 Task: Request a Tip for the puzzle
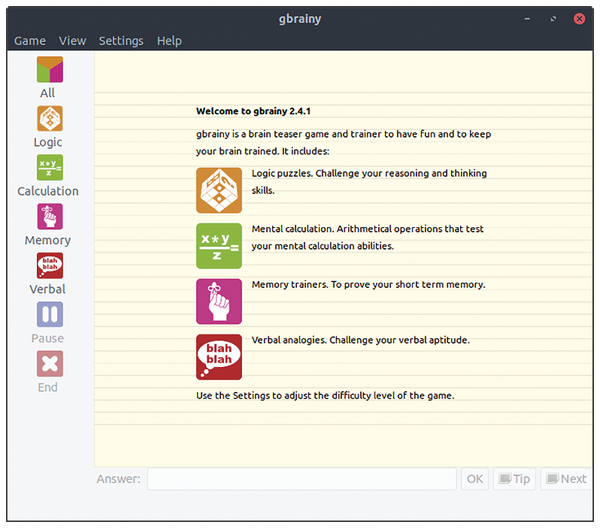(514, 479)
